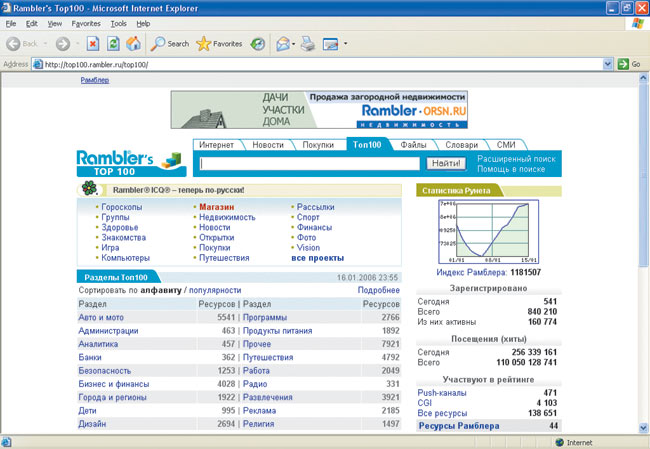Open the Mail dropdown arrow
The image size is (650, 449).
click(293, 44)
